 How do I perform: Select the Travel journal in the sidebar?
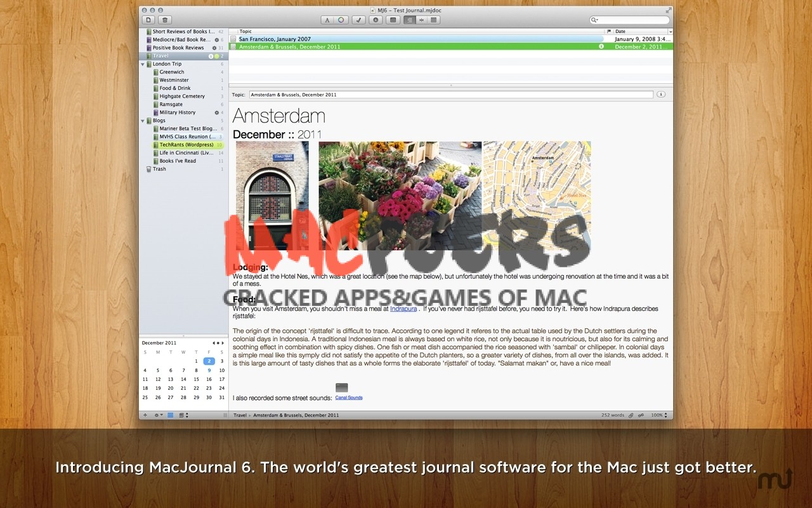[x=183, y=56]
